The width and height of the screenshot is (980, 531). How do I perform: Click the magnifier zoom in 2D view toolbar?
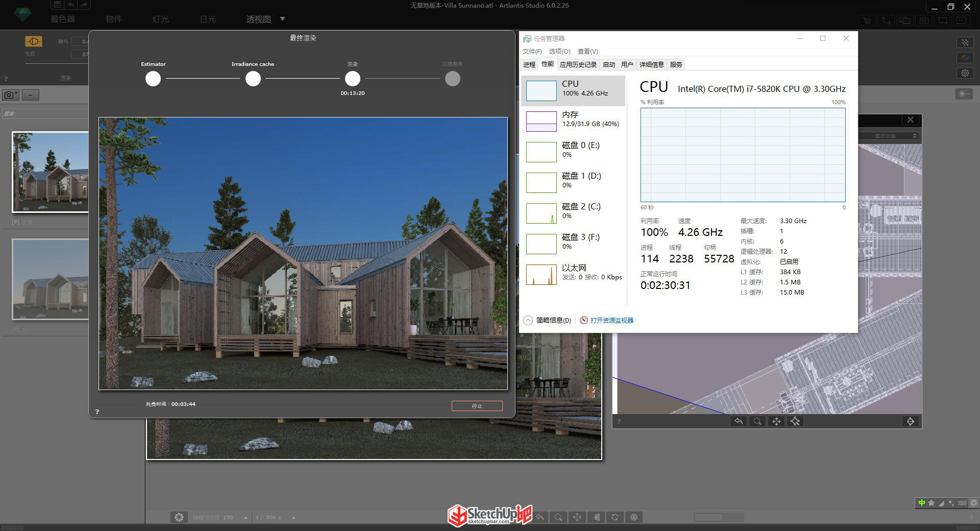[757, 421]
